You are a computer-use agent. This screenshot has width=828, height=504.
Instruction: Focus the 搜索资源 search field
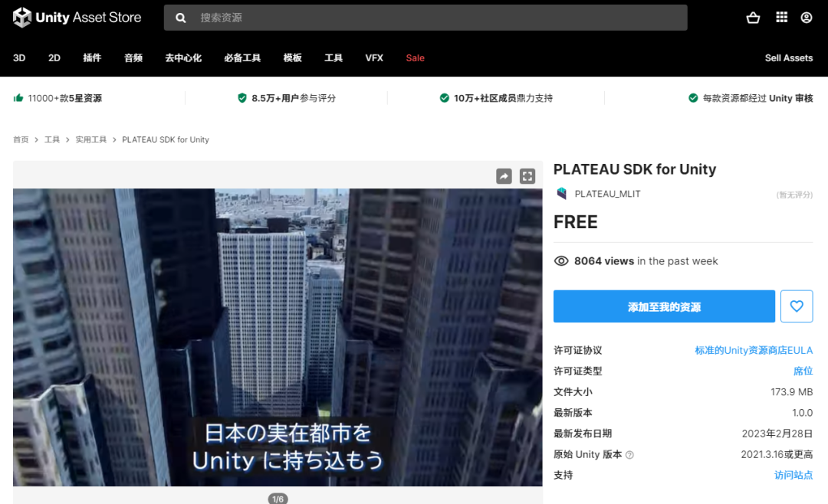click(425, 18)
